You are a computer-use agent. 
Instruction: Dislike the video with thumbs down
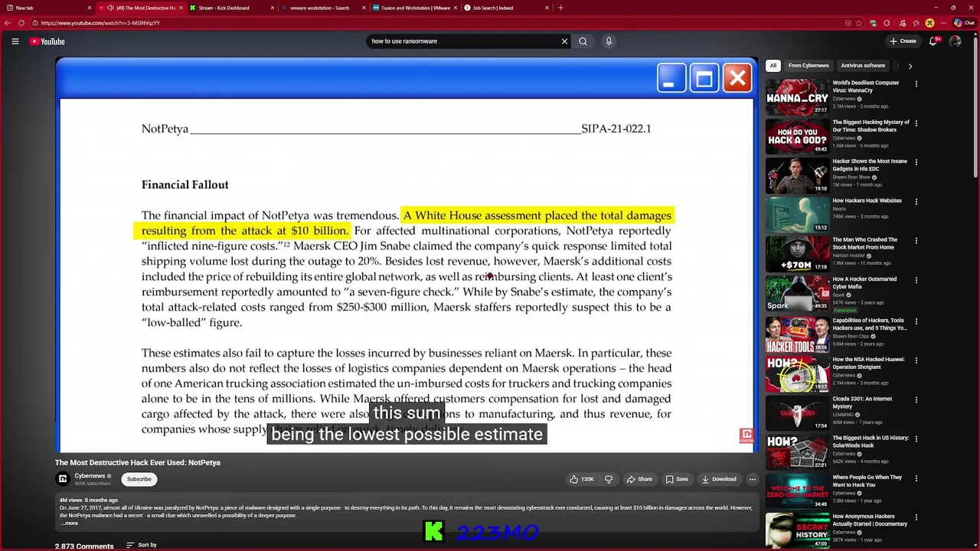coord(609,479)
